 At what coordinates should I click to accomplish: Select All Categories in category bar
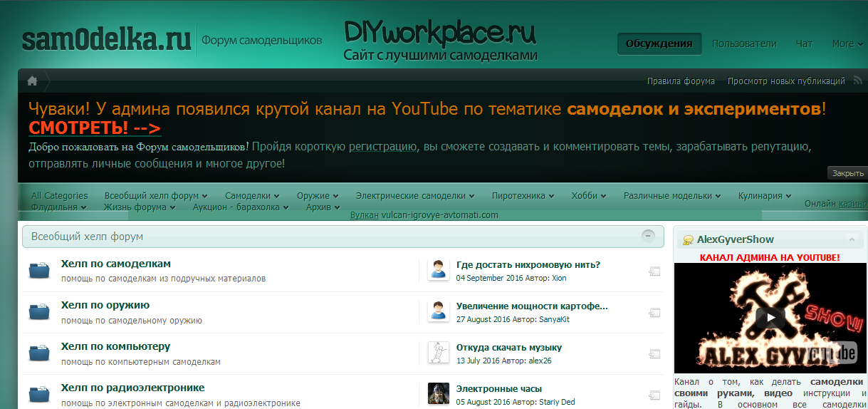(59, 195)
